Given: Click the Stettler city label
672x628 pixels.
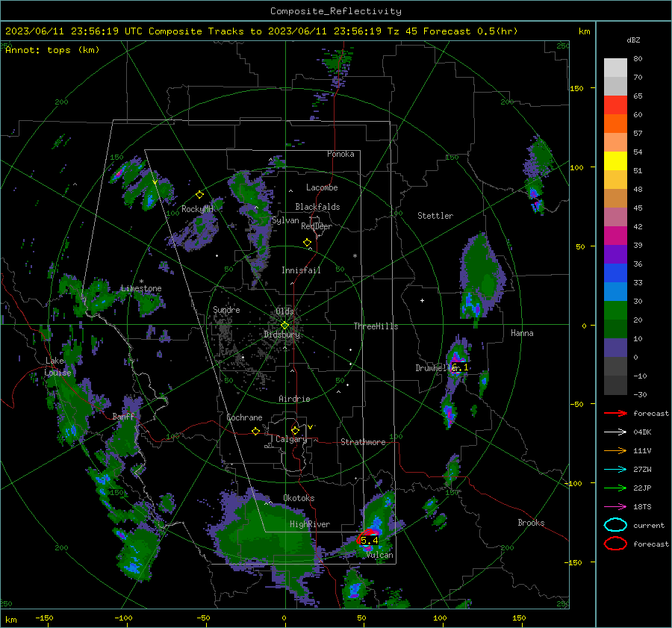Looking at the screenshot, I should click(x=435, y=216).
